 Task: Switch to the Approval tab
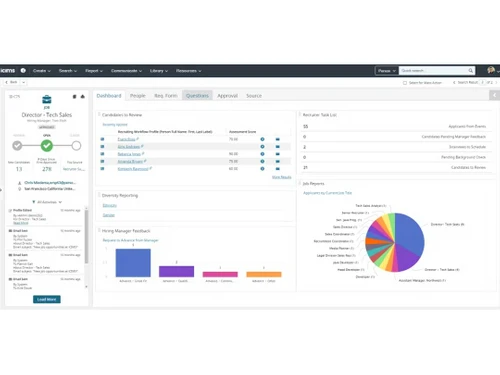click(228, 96)
